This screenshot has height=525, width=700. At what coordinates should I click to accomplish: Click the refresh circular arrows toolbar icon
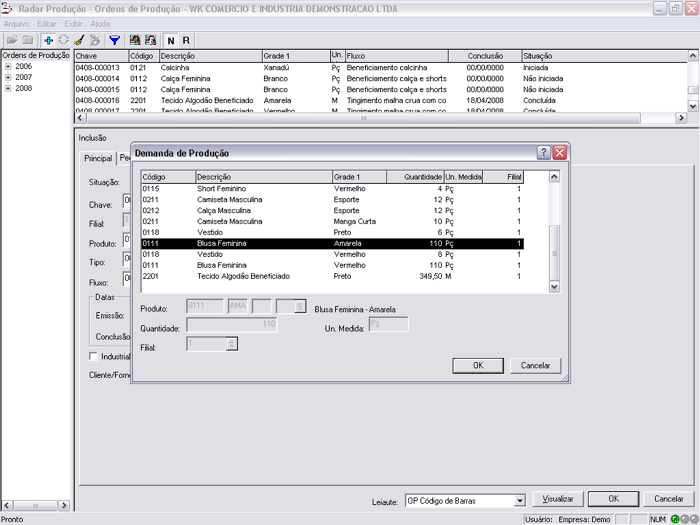63,40
